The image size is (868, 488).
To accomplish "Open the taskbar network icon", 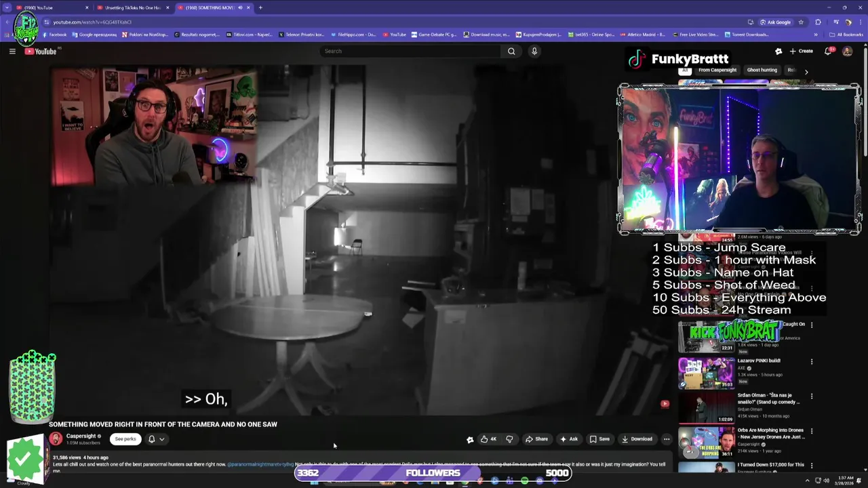I will (818, 481).
